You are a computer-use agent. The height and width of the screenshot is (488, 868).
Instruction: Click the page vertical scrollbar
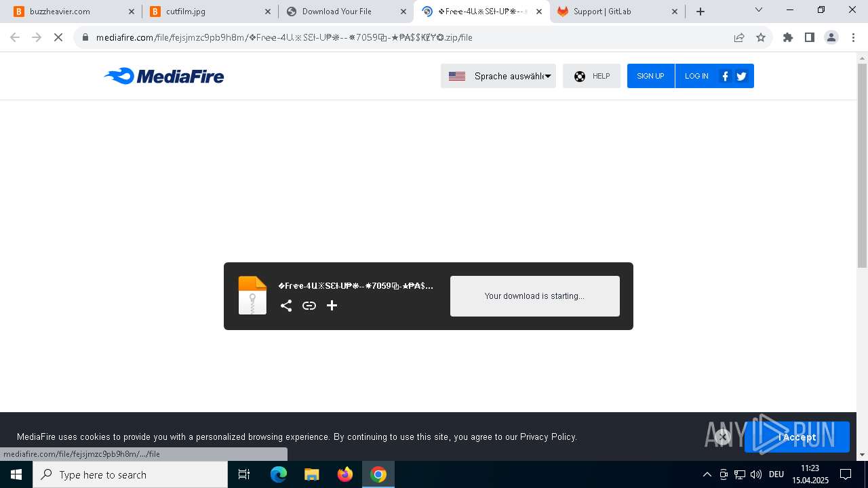tap(862, 166)
